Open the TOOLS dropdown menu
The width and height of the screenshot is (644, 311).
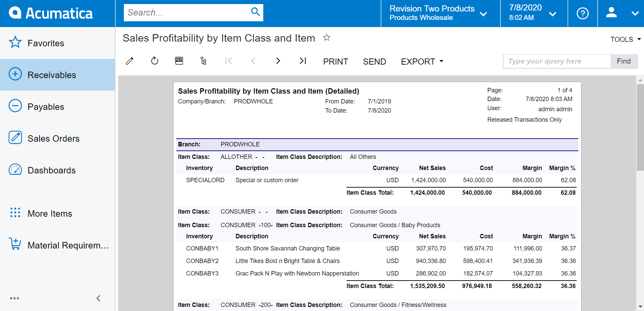coord(625,40)
